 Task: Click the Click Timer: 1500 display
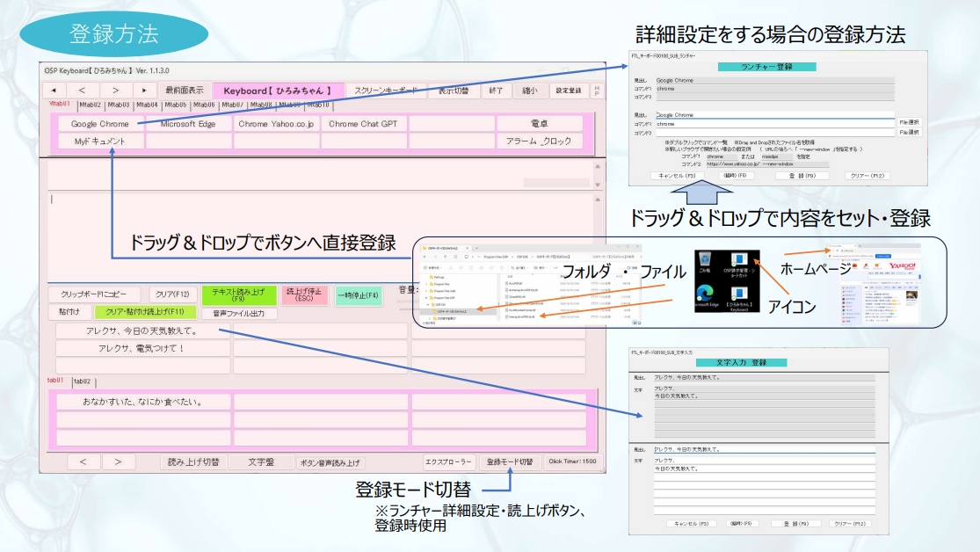tap(572, 461)
